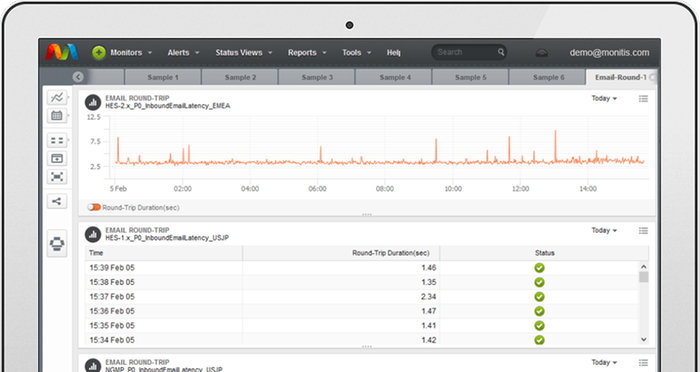
Task: Click the table scrollbar down arrow
Action: 643,339
